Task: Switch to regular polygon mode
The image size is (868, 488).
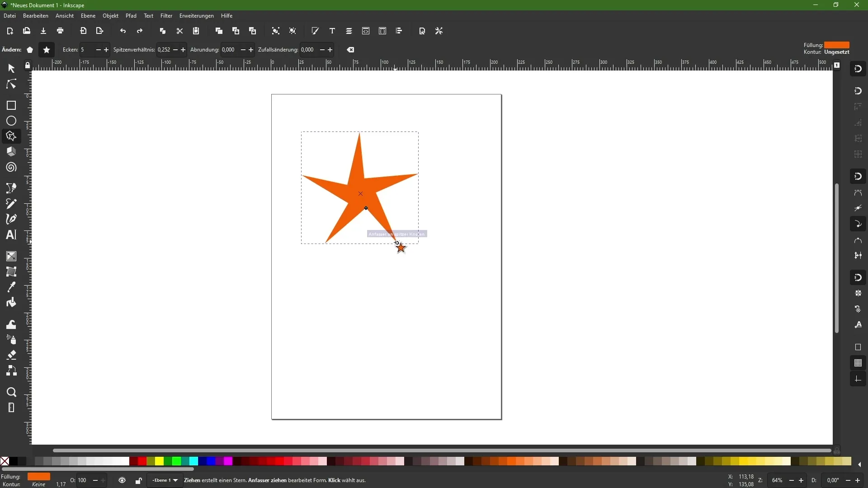Action: click(30, 50)
